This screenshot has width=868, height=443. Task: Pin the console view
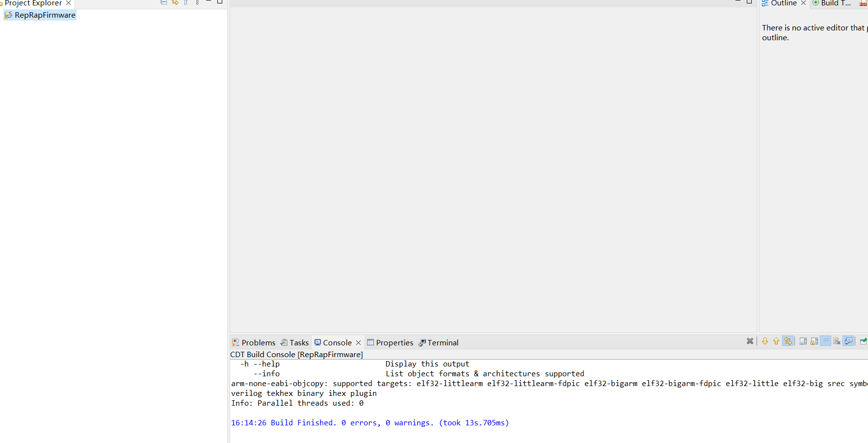click(864, 341)
